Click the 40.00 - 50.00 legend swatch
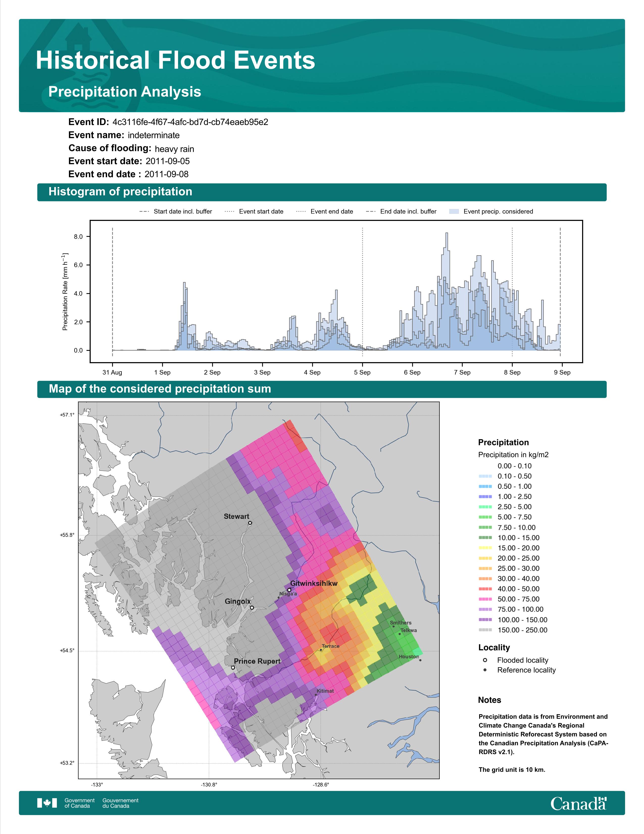The width and height of the screenshot is (644, 834). coord(485,589)
